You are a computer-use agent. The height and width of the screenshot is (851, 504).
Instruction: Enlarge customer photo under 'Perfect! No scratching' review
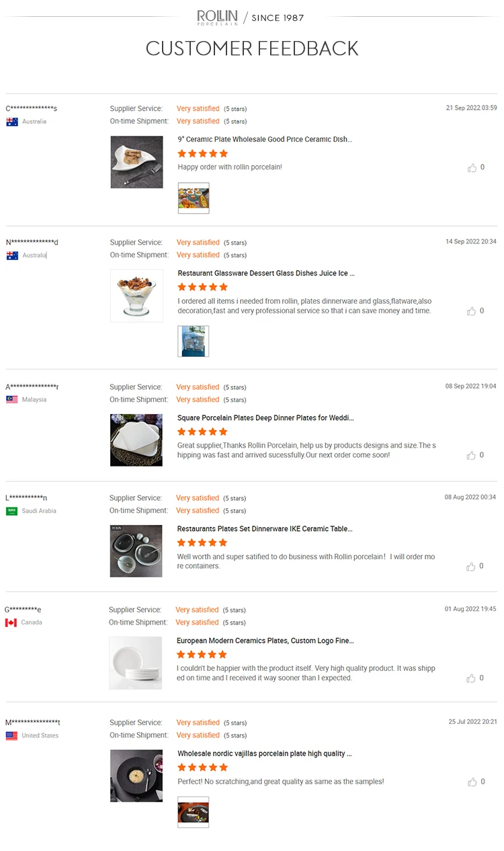(194, 812)
